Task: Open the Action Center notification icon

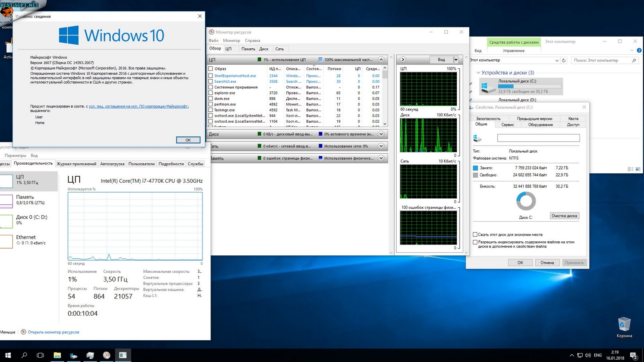Action: pyautogui.click(x=634, y=356)
